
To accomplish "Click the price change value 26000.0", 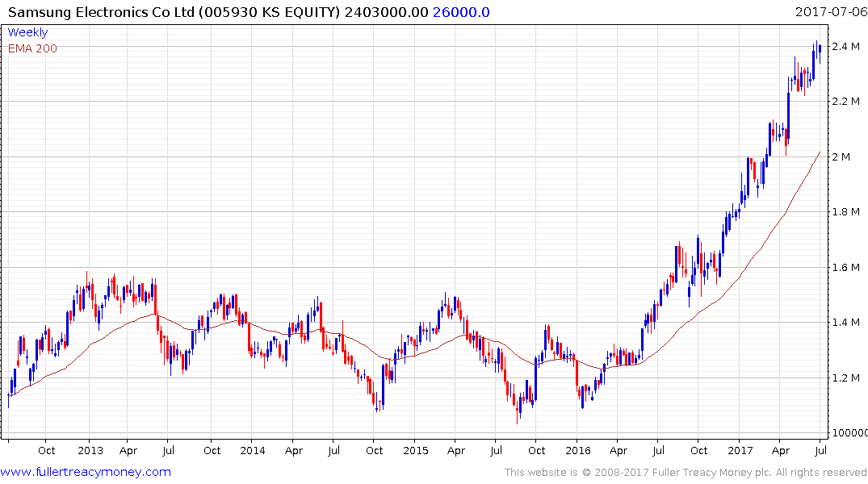I will pyautogui.click(x=461, y=12).
